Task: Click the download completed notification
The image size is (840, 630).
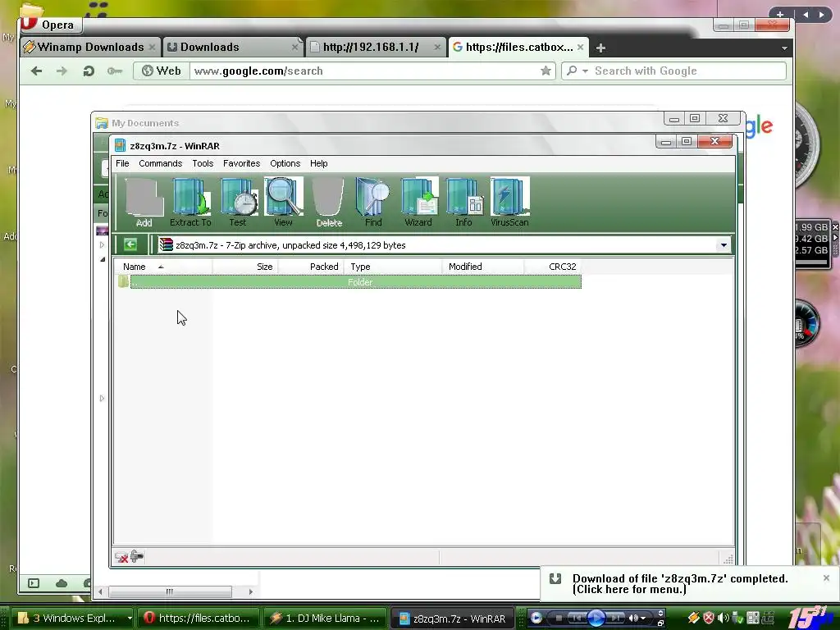Action: [x=680, y=584]
